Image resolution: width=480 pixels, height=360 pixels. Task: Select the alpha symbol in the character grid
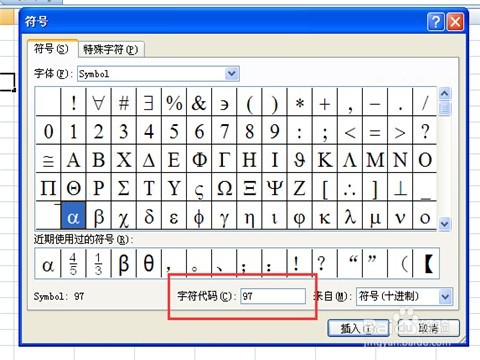coord(73,215)
